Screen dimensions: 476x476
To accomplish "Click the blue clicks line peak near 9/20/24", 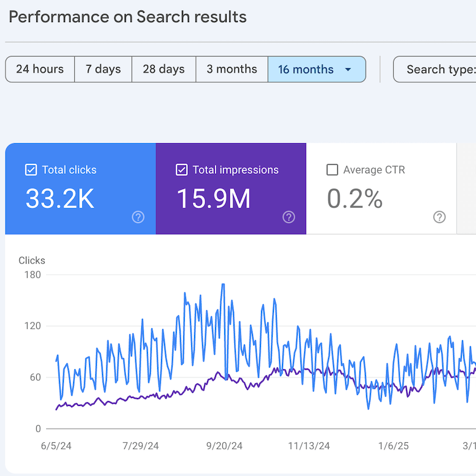I will [x=223, y=284].
